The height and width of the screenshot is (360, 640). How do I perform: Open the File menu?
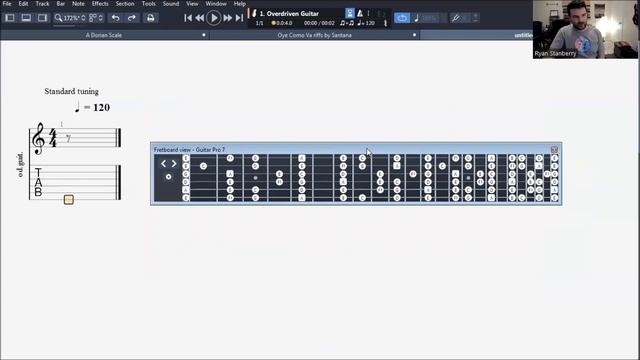coord(7,4)
